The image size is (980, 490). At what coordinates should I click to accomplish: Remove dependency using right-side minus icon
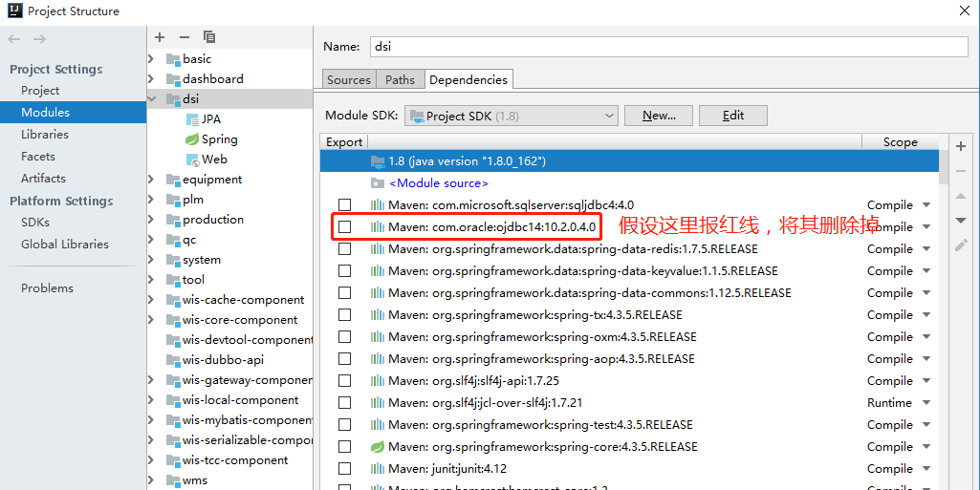pyautogui.click(x=961, y=171)
